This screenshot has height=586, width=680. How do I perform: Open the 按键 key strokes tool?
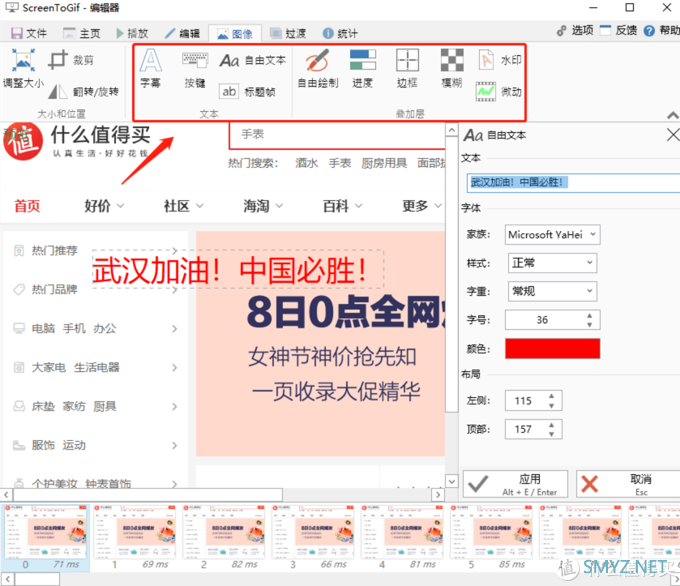[195, 69]
